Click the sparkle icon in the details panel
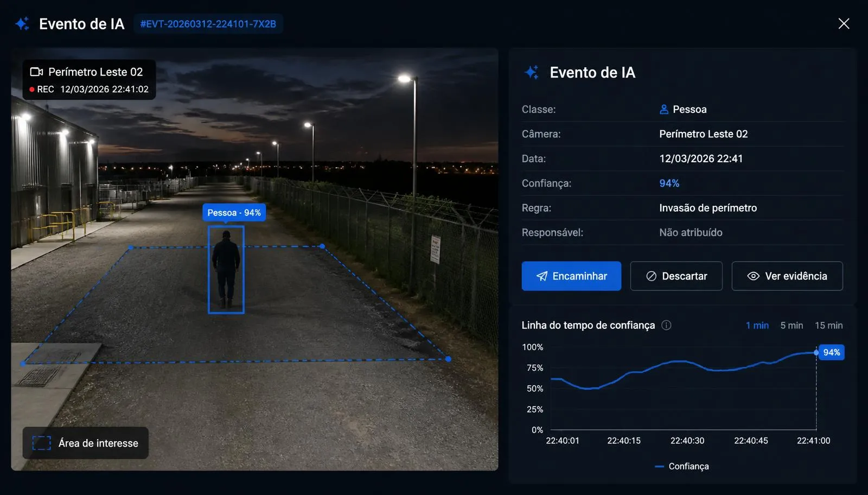The image size is (868, 495). (532, 72)
